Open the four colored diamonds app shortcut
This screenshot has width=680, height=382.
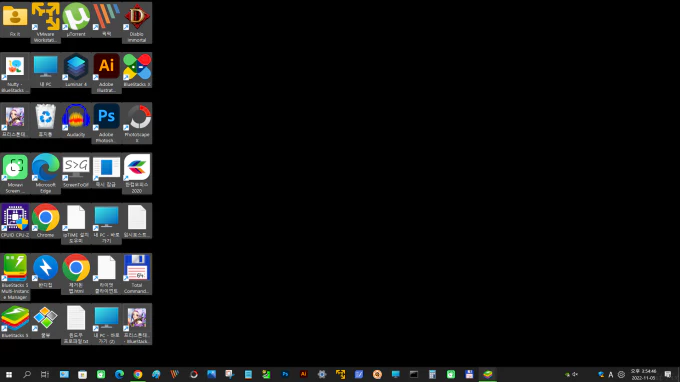pos(46,321)
